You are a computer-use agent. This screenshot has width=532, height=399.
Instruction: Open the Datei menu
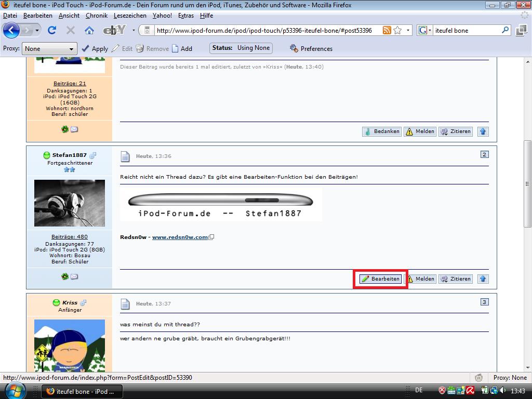pos(10,16)
